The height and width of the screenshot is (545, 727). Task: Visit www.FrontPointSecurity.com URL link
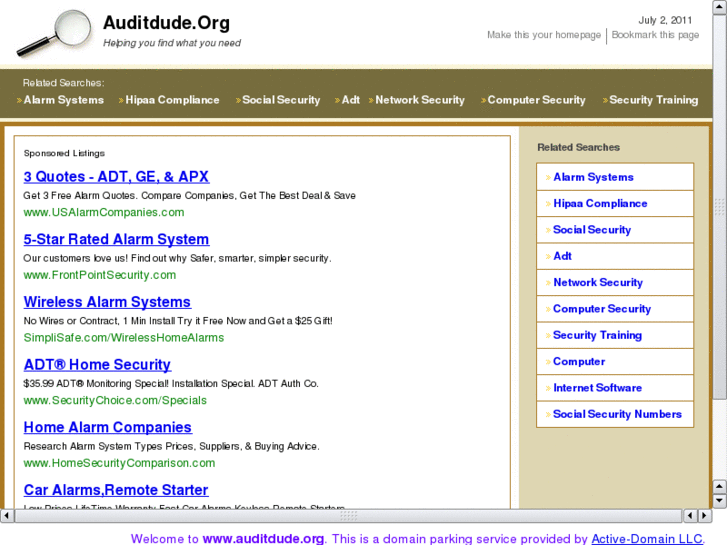tap(100, 275)
